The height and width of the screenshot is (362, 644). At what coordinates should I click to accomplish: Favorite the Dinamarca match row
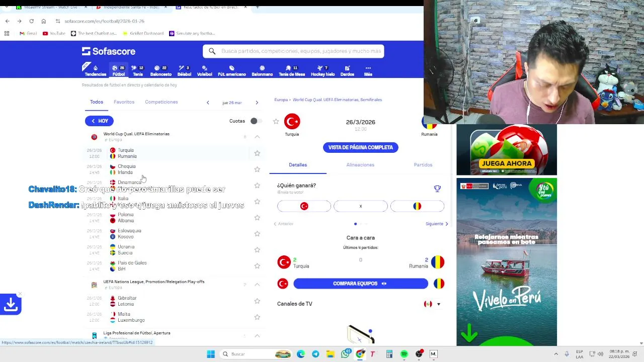tap(257, 185)
